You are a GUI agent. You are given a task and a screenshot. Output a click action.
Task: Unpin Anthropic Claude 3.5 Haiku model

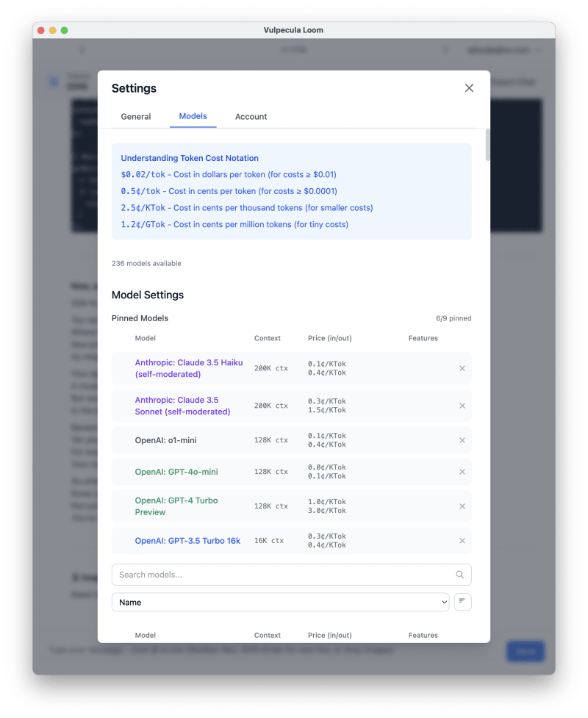pos(462,368)
